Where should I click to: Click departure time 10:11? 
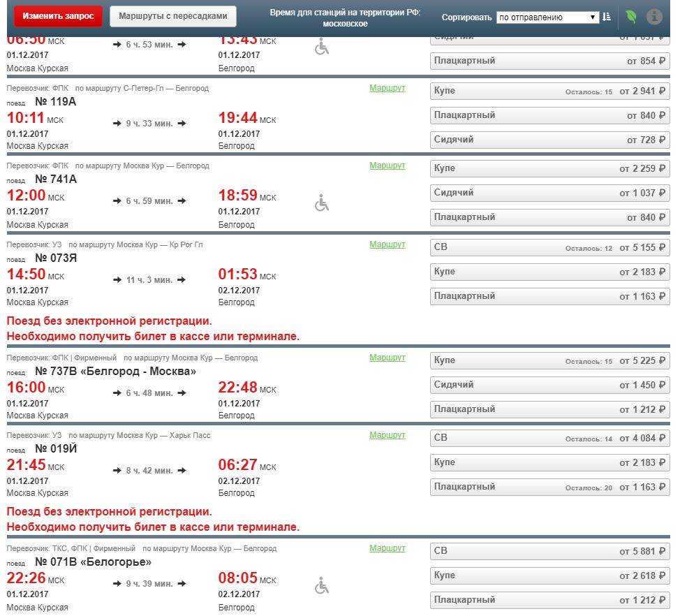[x=26, y=117]
